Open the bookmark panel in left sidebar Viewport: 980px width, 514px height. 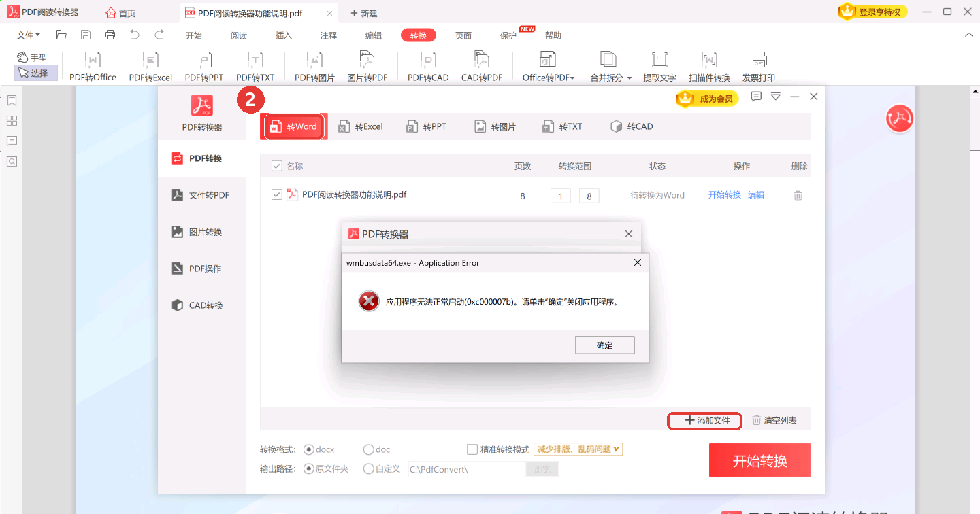click(x=12, y=101)
